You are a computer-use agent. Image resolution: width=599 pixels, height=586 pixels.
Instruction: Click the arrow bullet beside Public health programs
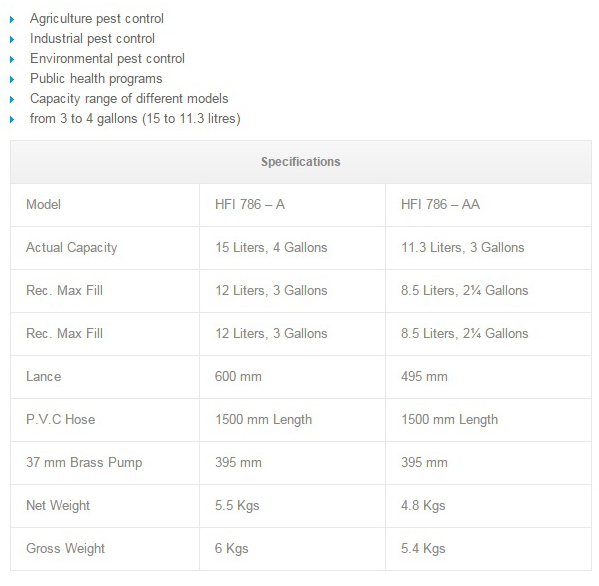coord(12,79)
